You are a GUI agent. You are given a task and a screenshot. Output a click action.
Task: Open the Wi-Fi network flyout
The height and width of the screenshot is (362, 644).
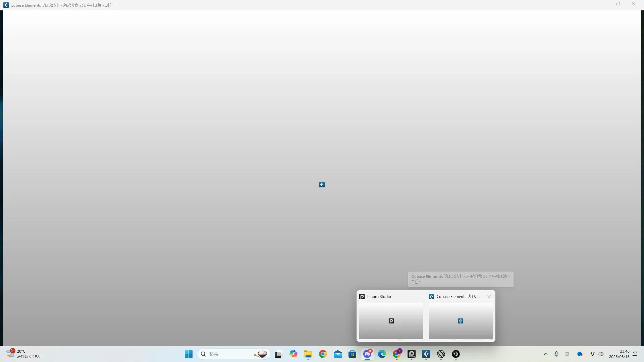593,354
